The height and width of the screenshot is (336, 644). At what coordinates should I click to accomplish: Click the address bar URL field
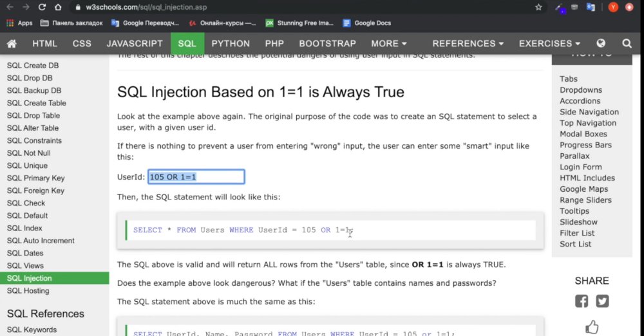click(x=304, y=7)
